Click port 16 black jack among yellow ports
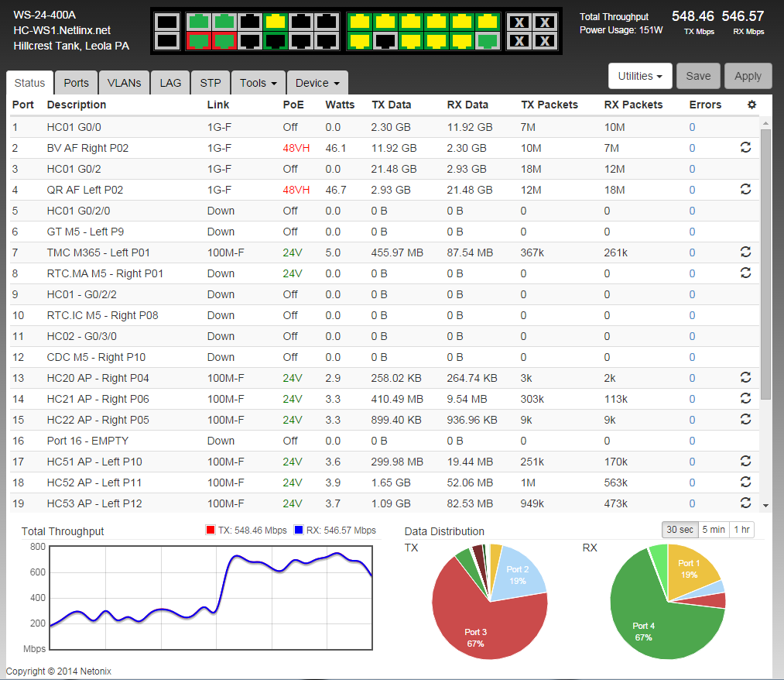This screenshot has width=784, height=680. pos(385,41)
